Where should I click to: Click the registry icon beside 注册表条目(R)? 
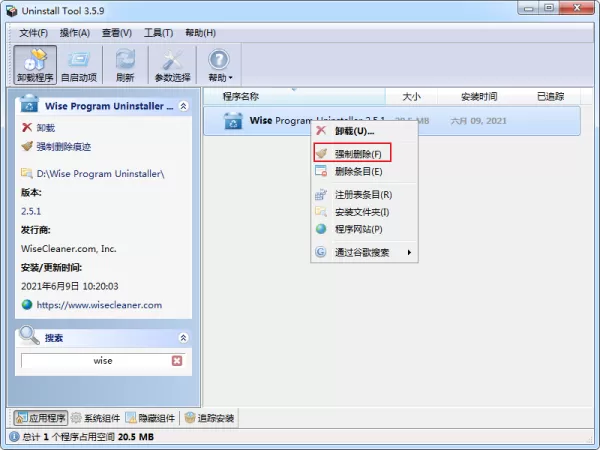(x=321, y=194)
